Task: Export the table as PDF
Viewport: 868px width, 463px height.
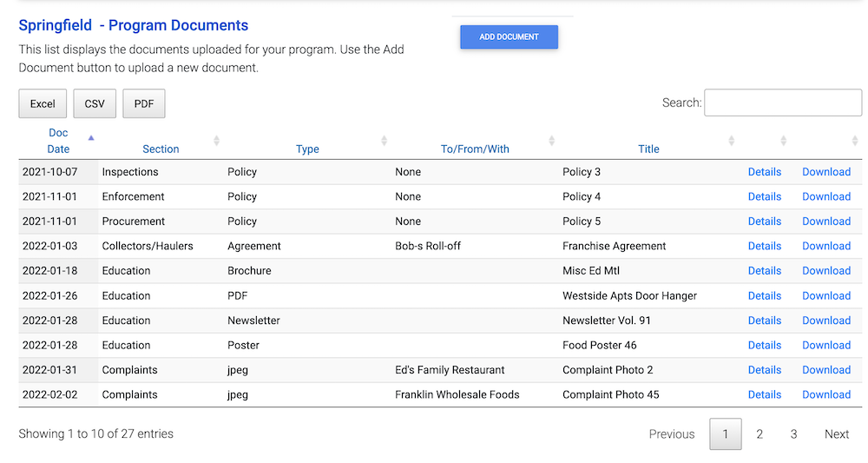Action: pyautogui.click(x=144, y=103)
